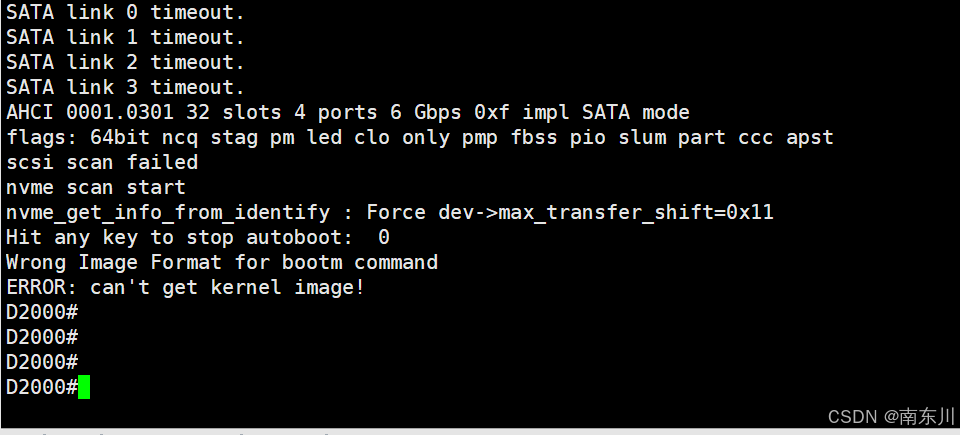Click the second "D2000#" prompt
This screenshot has height=435, width=960.
[x=42, y=338]
